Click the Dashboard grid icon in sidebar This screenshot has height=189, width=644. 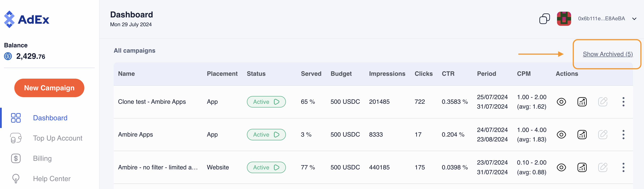click(16, 118)
